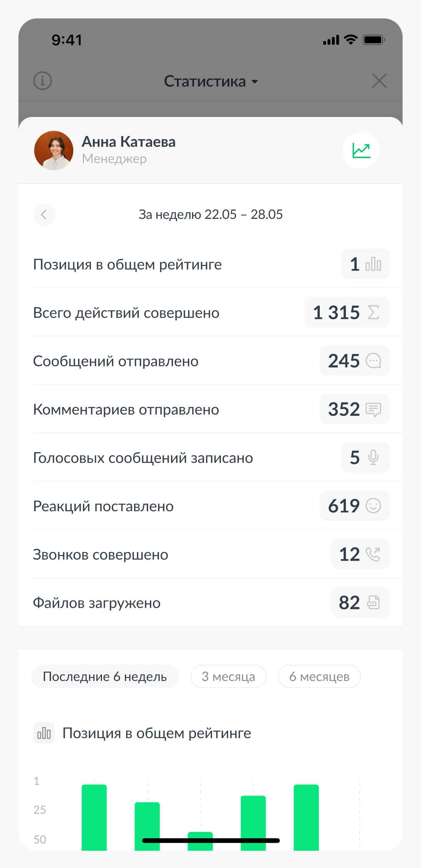The image size is (421, 868).
Task: Open the Реакций поставлено row
Action: click(x=104, y=506)
